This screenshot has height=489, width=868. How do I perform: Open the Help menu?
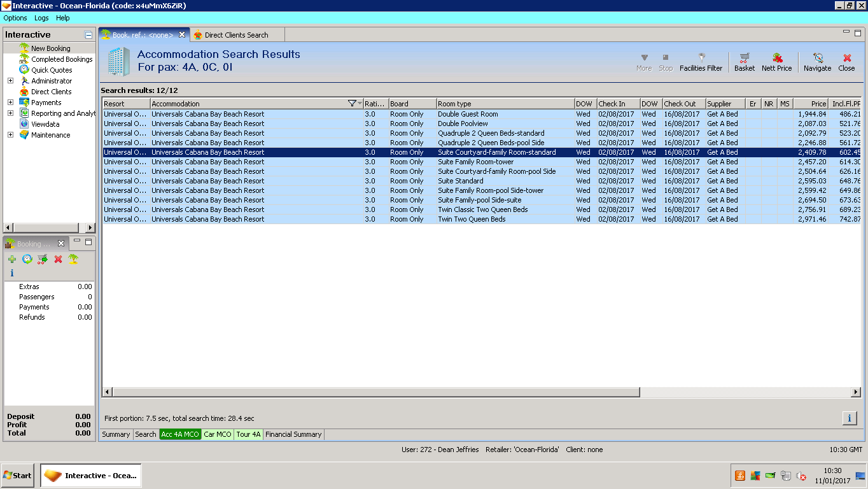63,18
